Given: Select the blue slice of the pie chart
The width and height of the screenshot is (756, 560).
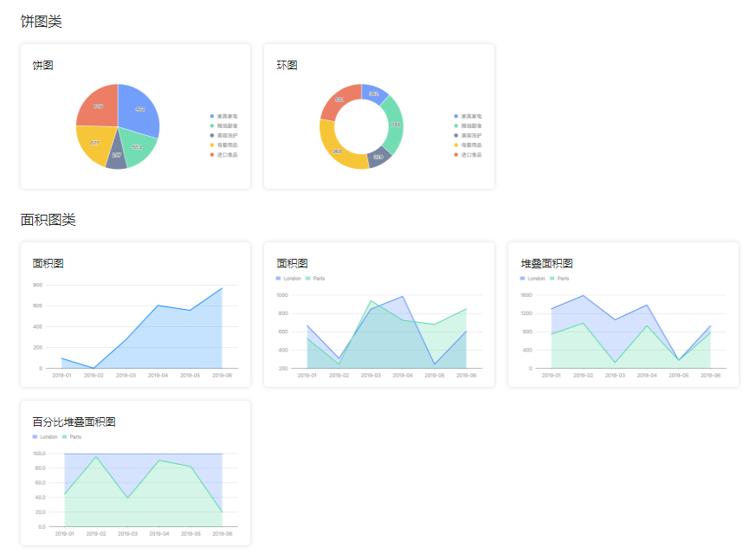Looking at the screenshot, I should pos(138,110).
